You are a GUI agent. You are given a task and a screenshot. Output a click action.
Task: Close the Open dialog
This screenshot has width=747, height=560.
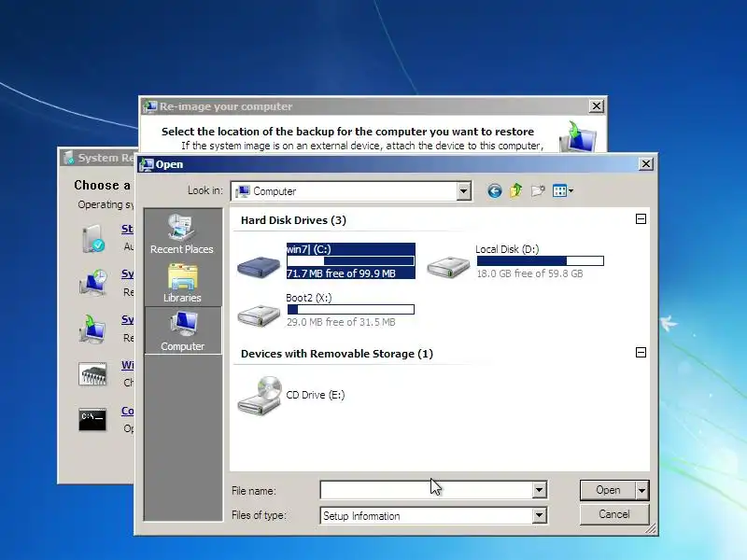[645, 164]
